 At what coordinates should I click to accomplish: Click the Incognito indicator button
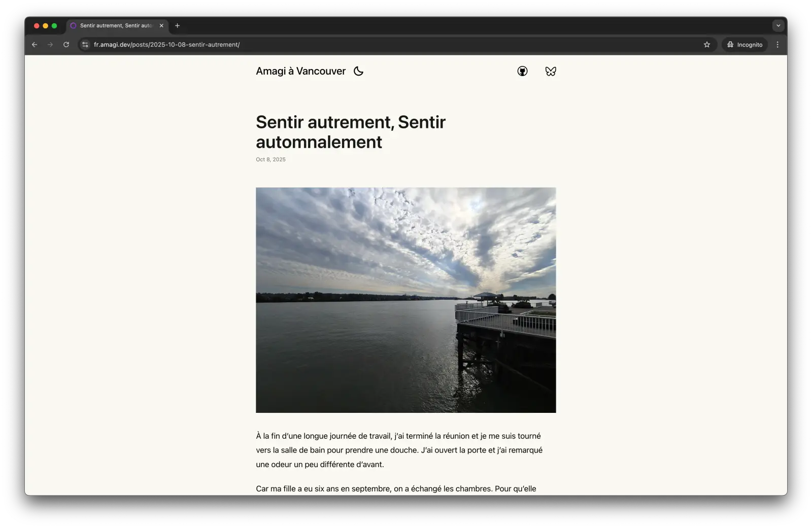tap(745, 45)
